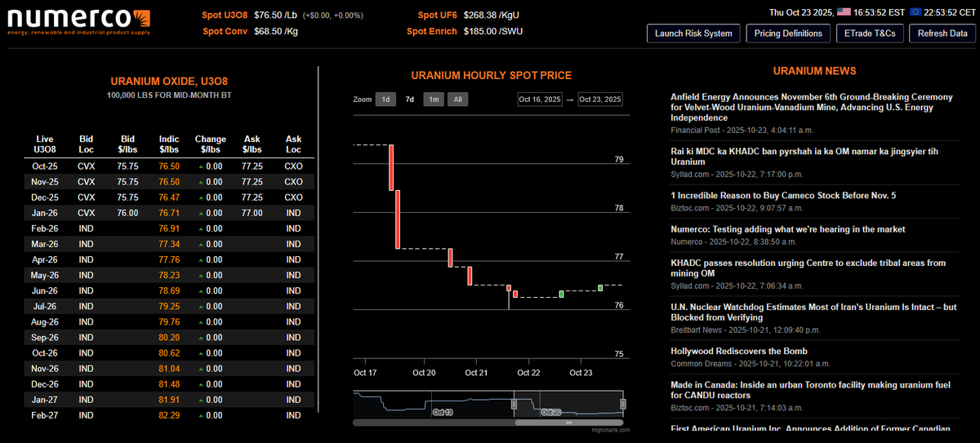Select the Jan-26 contract row label
This screenshot has height=443, width=980.
[45, 213]
